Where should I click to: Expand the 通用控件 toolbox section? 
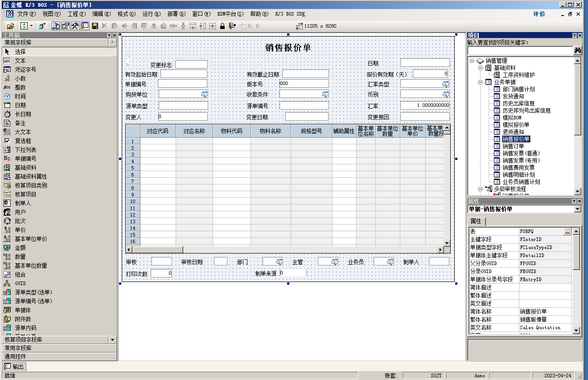(58, 356)
